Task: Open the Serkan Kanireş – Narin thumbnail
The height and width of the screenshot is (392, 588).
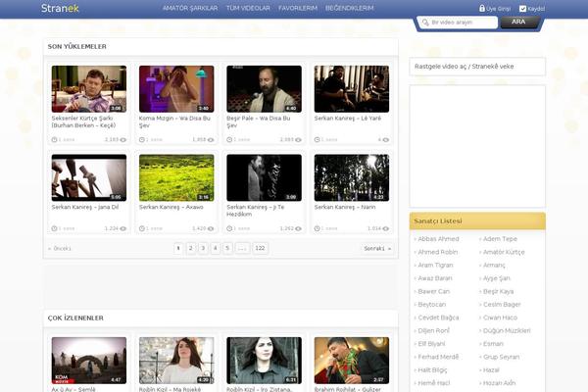Action: (x=352, y=177)
